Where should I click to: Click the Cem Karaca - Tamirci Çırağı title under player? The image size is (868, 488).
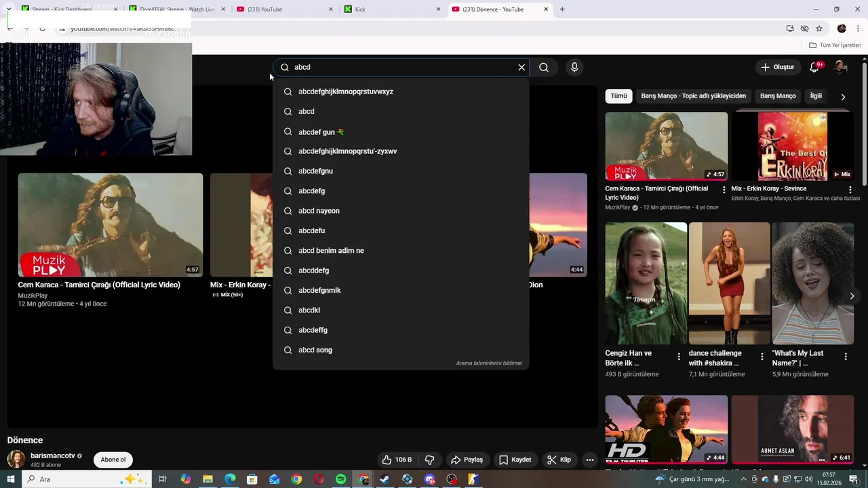pyautogui.click(x=99, y=285)
